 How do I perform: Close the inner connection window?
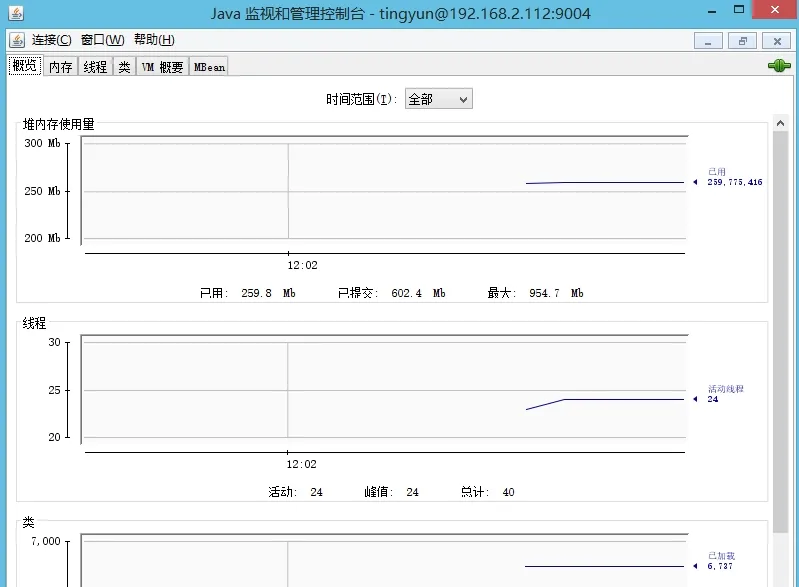777,41
